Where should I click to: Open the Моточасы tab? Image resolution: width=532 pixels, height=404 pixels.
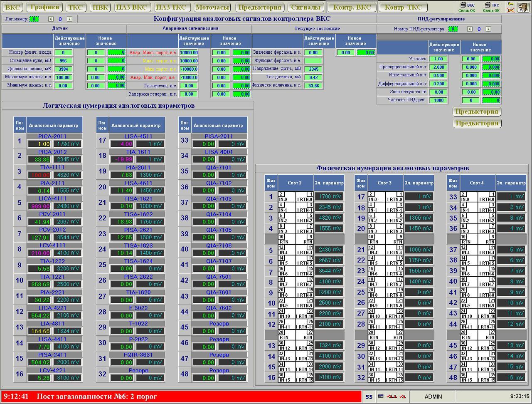212,7
